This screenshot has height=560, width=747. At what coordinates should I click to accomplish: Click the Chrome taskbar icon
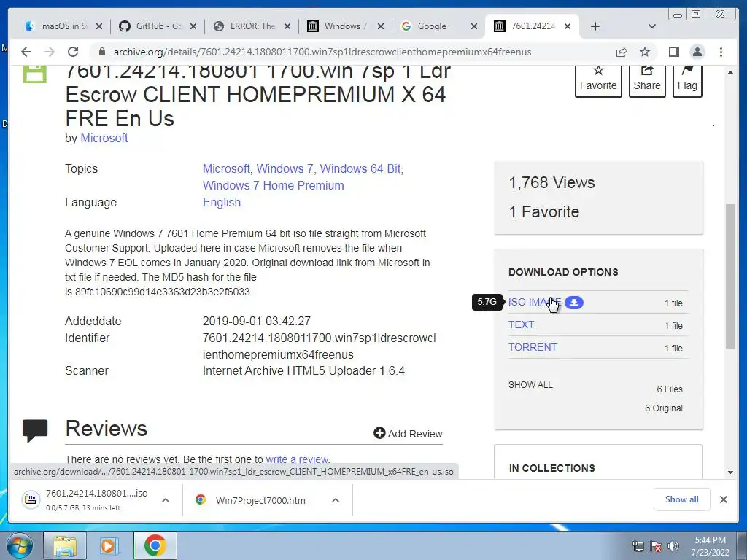[155, 545]
